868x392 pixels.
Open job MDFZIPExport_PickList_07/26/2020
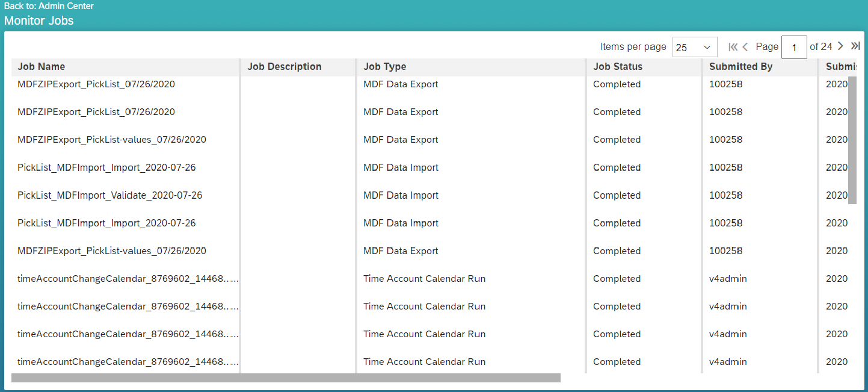(96, 84)
